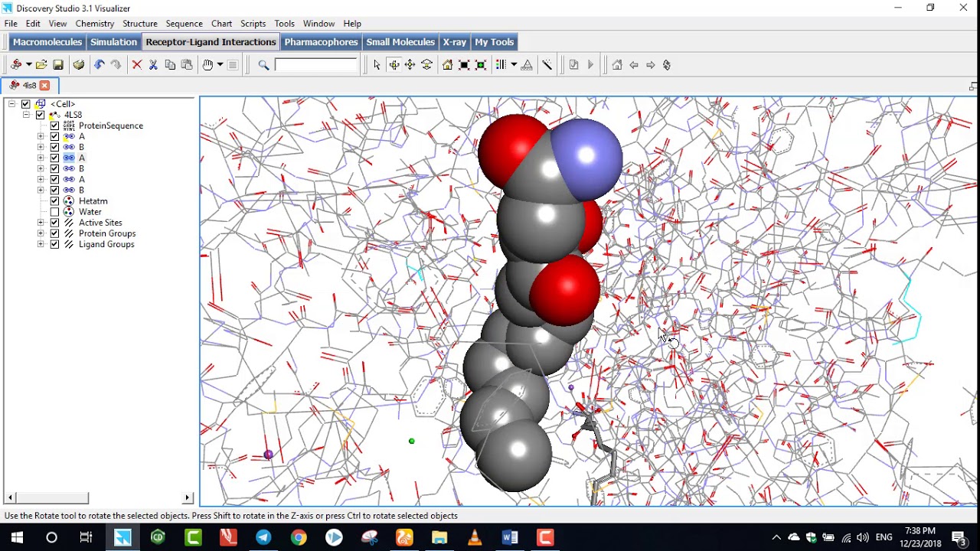Click the Copy icon
980x551 pixels.
(170, 65)
